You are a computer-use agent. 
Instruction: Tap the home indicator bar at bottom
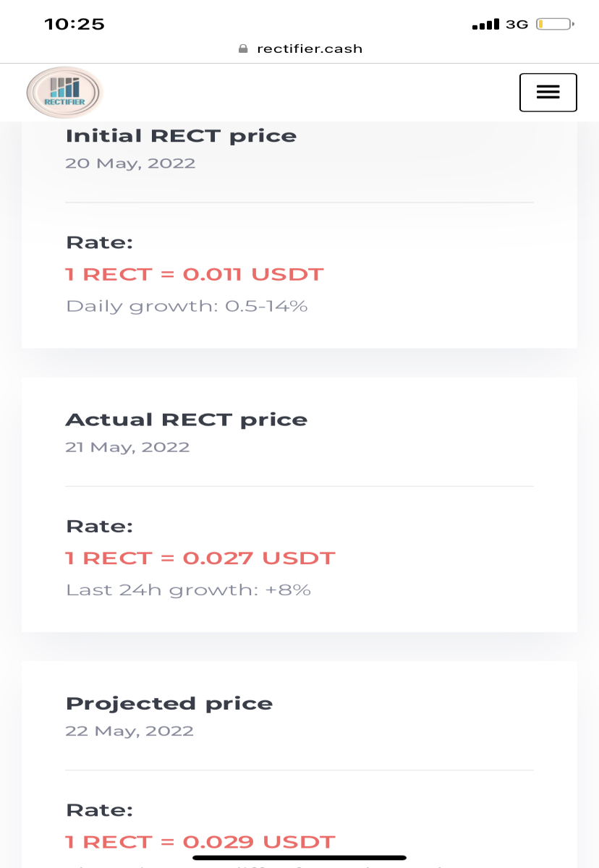tap(299, 858)
